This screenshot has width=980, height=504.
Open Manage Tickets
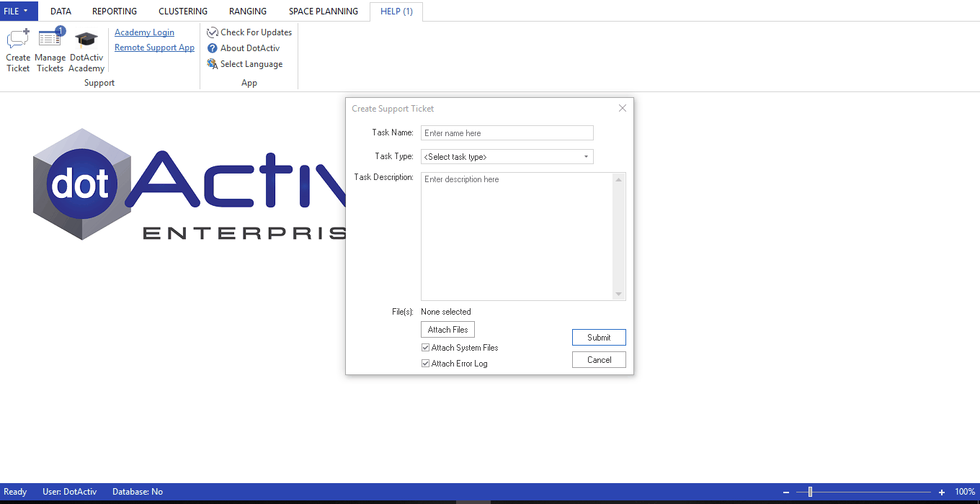pyautogui.click(x=50, y=50)
